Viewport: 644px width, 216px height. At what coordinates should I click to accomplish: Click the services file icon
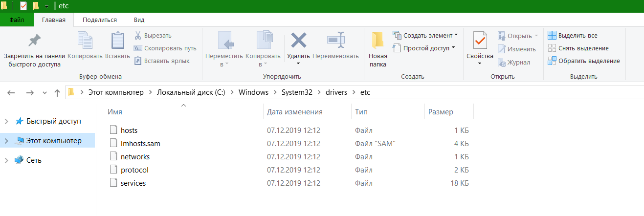[113, 183]
